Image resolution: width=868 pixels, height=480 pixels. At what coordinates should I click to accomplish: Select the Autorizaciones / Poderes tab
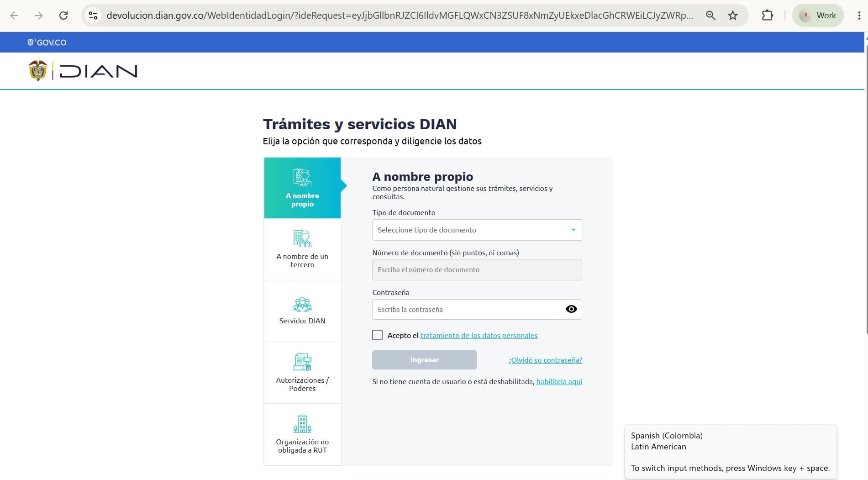302,373
